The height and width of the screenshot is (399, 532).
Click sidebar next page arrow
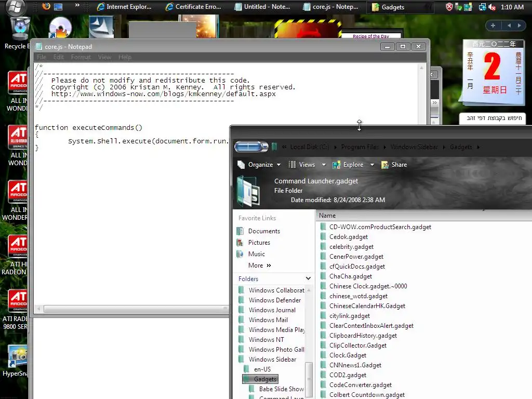[519, 25]
